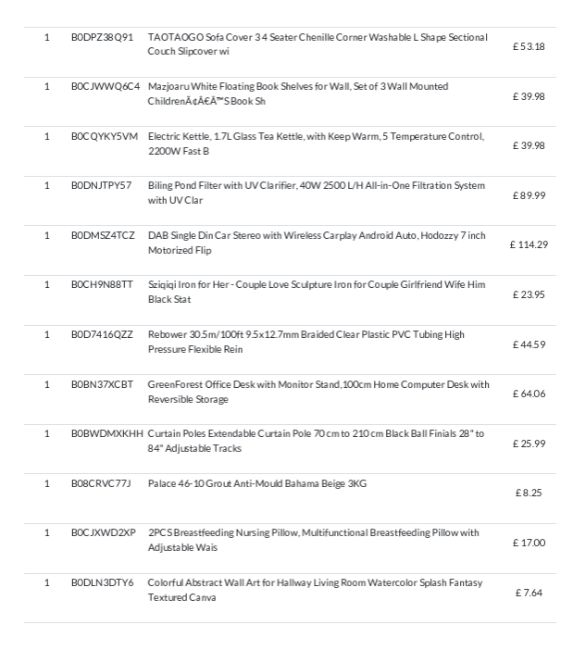Click the £114.29 price
The width and height of the screenshot is (573, 650).
pos(529,245)
